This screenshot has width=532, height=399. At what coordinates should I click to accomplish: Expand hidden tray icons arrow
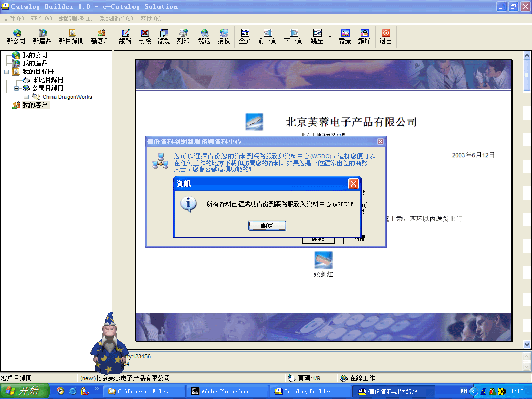click(x=474, y=392)
